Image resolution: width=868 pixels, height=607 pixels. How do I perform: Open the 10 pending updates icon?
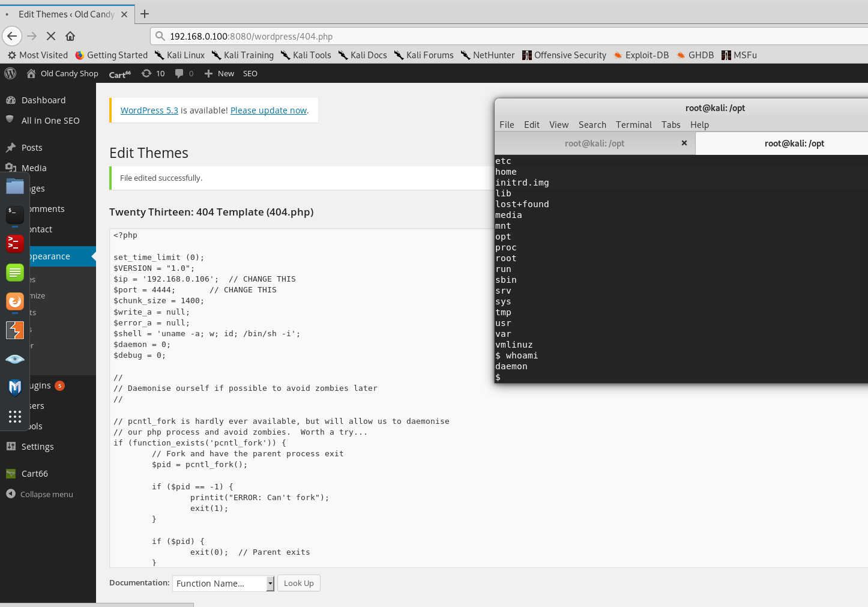point(153,73)
